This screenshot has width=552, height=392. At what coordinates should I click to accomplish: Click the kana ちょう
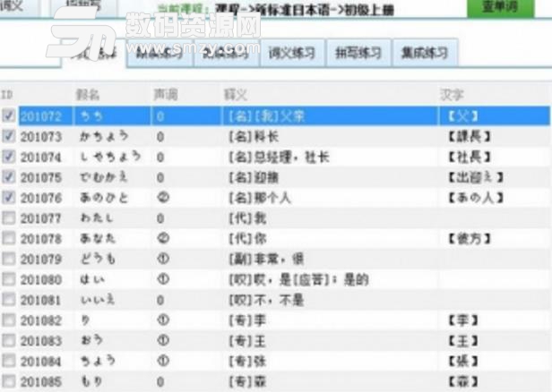(98, 361)
